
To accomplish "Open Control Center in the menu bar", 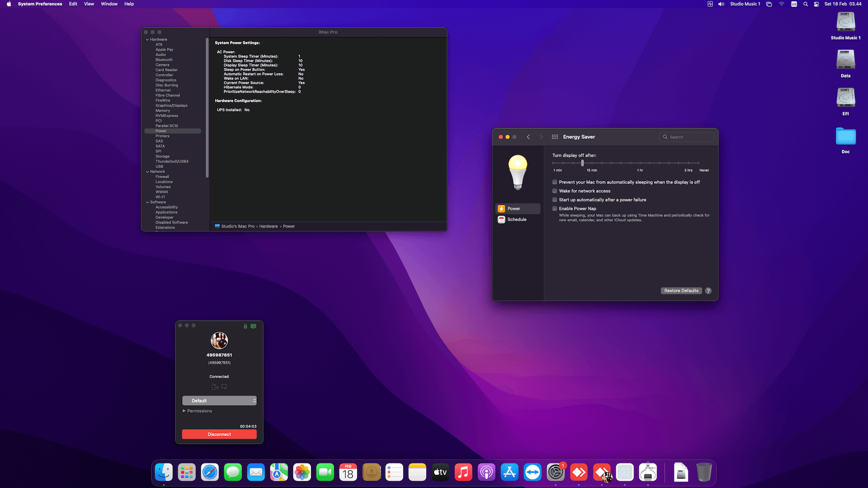I will pyautogui.click(x=816, y=4).
